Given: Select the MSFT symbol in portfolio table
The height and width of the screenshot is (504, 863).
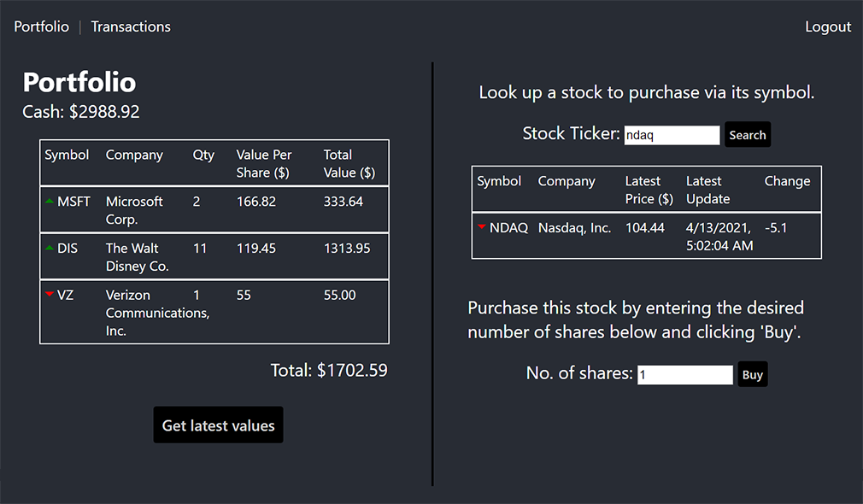Looking at the screenshot, I should [73, 202].
